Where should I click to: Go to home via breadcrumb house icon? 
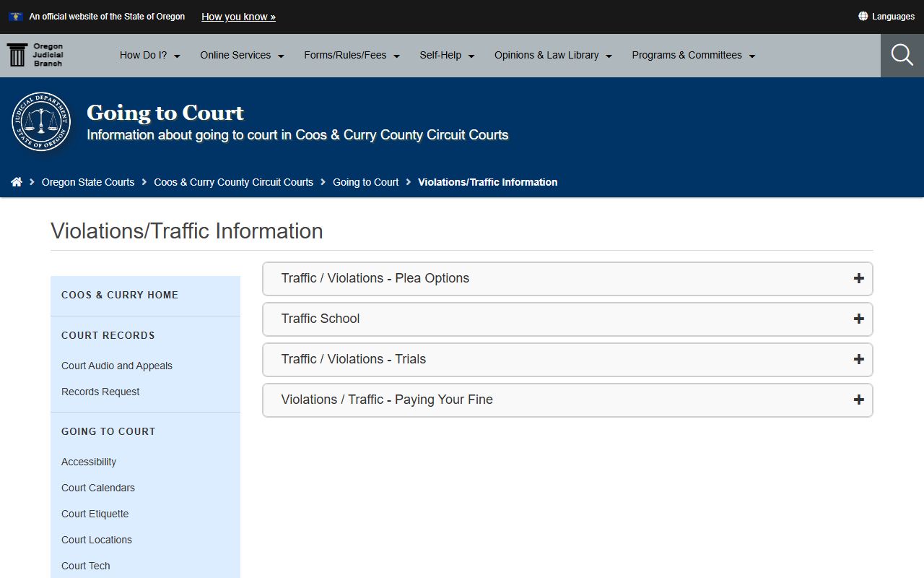click(17, 182)
